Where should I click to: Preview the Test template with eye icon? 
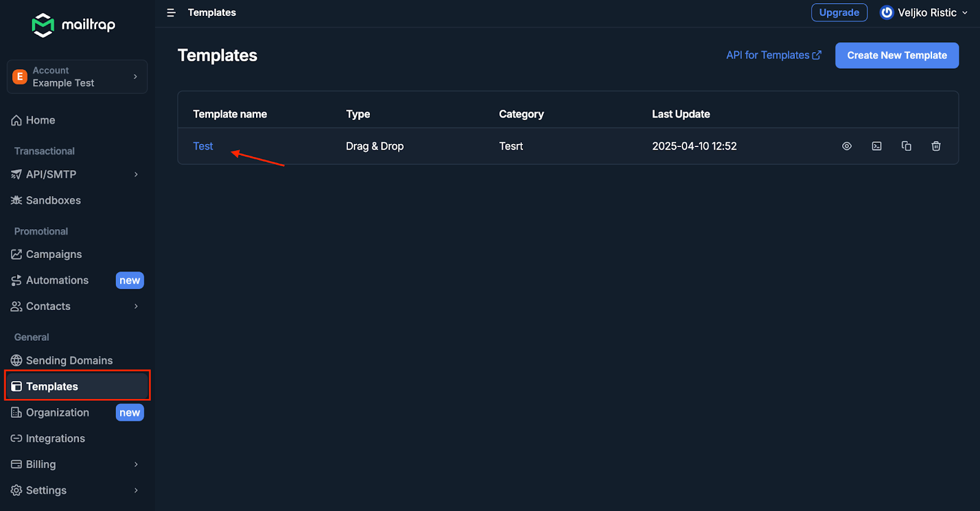click(x=846, y=146)
